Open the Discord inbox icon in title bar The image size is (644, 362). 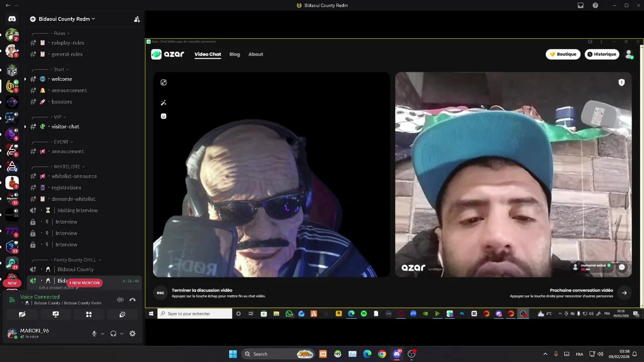pos(581,6)
